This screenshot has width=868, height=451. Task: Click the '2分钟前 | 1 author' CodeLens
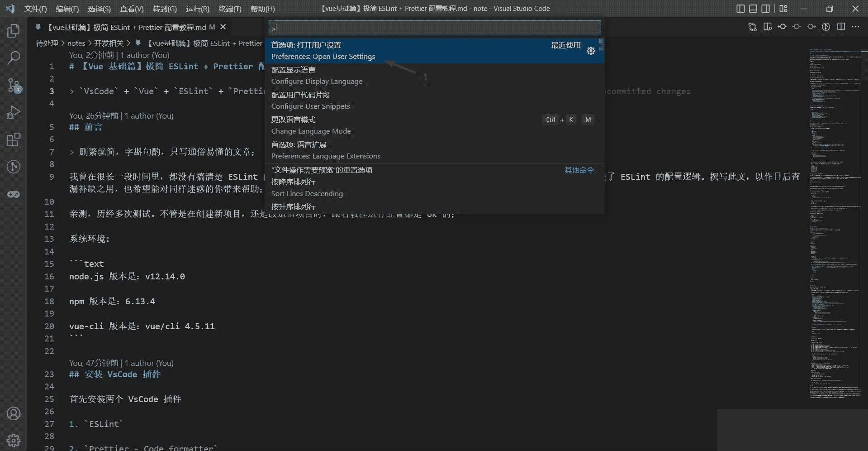point(119,55)
